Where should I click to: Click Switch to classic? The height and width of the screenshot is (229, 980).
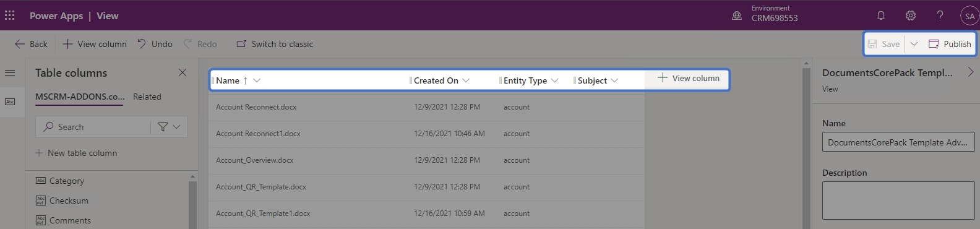275,44
